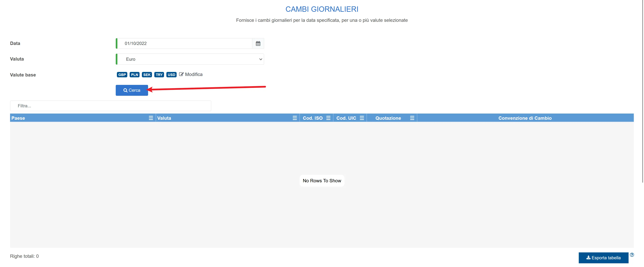Expand the Valuta Euro dropdown
The image size is (644, 267).
pyautogui.click(x=190, y=59)
